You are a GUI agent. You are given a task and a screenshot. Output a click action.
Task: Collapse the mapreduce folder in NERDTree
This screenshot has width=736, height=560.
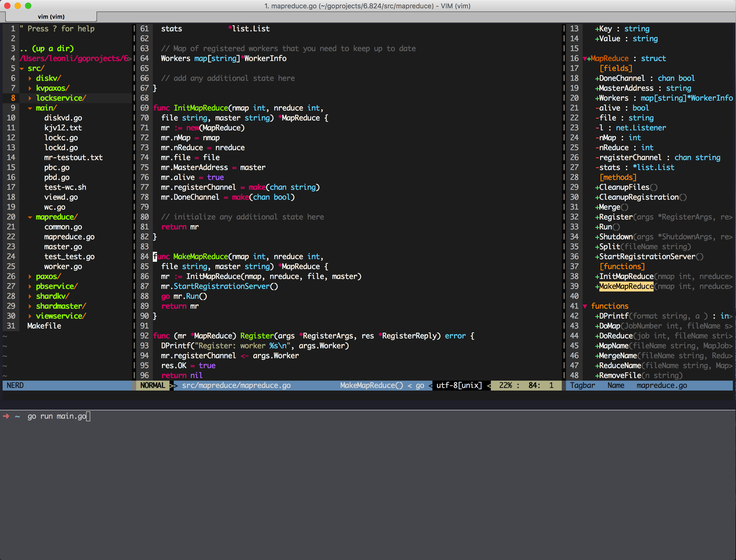pyautogui.click(x=30, y=217)
